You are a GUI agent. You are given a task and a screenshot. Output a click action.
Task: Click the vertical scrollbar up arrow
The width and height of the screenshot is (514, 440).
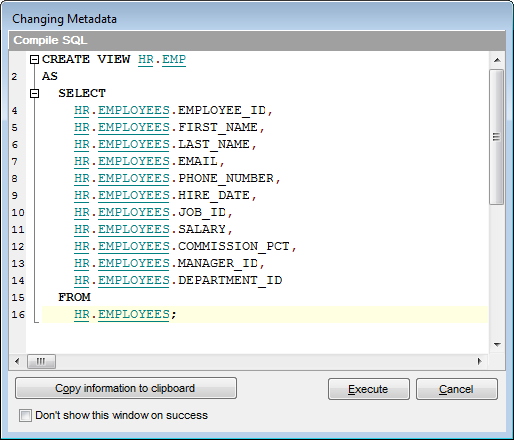(x=497, y=60)
